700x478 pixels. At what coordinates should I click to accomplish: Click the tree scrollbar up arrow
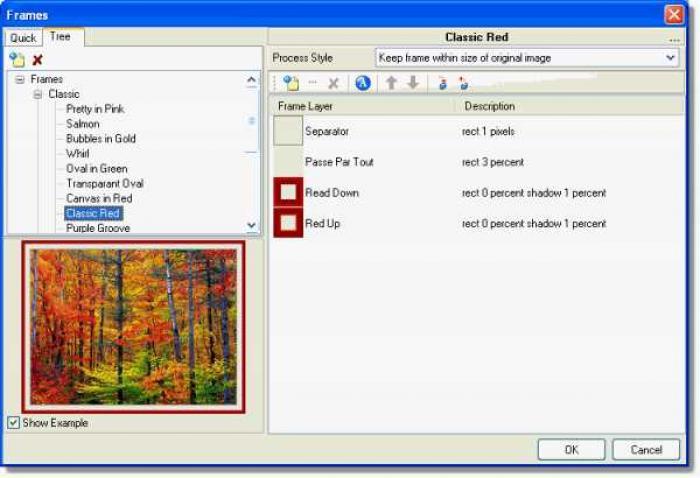coord(251,80)
